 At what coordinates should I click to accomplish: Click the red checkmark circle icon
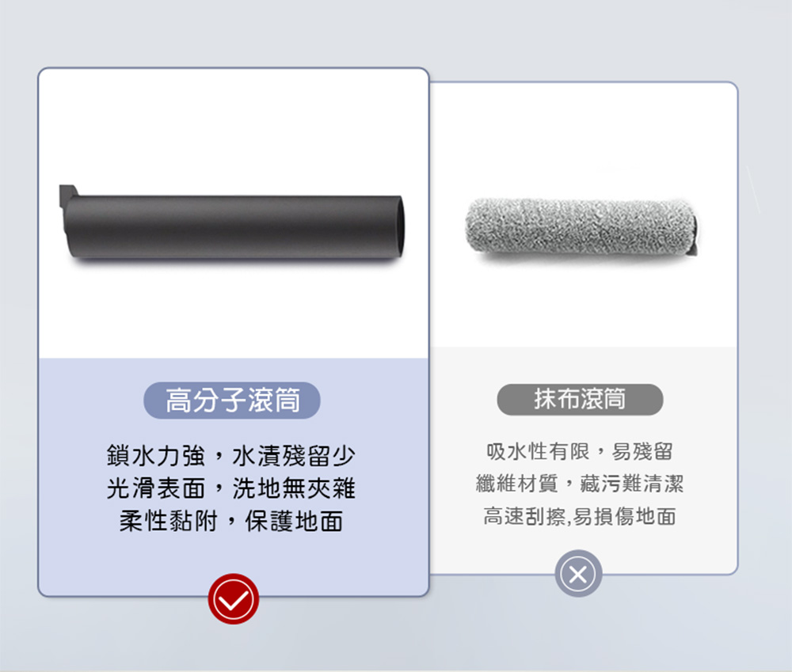tap(234, 599)
